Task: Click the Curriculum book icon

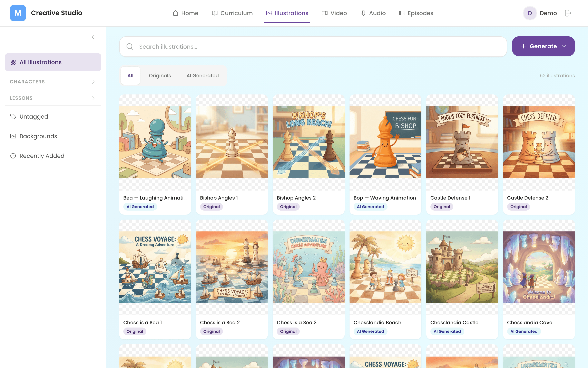Action: [215, 13]
